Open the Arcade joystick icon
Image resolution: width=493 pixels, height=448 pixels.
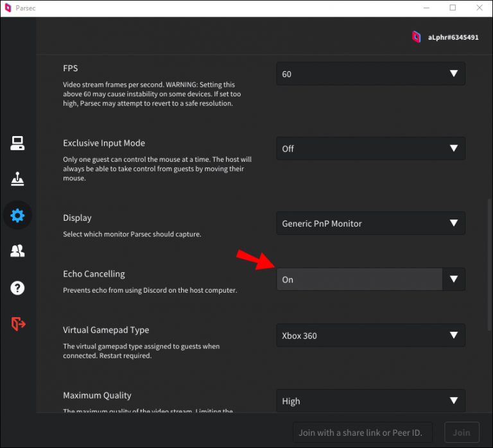17,180
